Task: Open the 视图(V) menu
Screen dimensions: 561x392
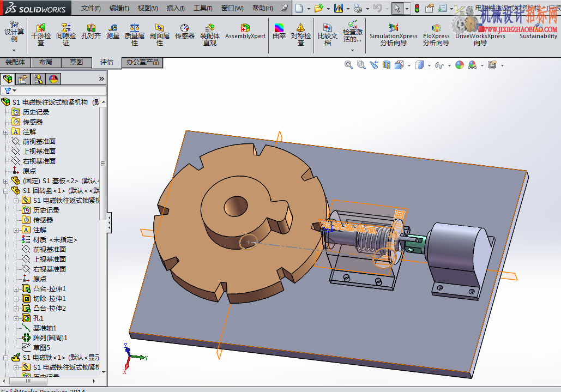Action: pyautogui.click(x=148, y=8)
